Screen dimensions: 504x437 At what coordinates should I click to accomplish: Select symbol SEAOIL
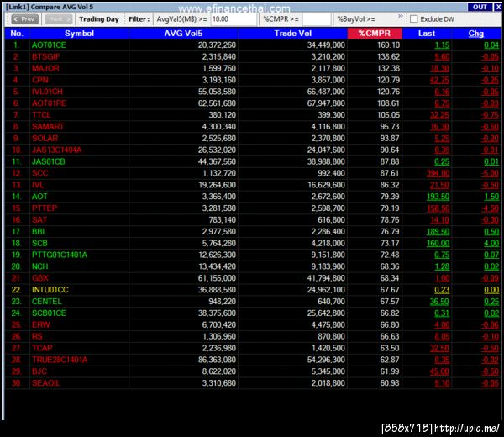46,383
